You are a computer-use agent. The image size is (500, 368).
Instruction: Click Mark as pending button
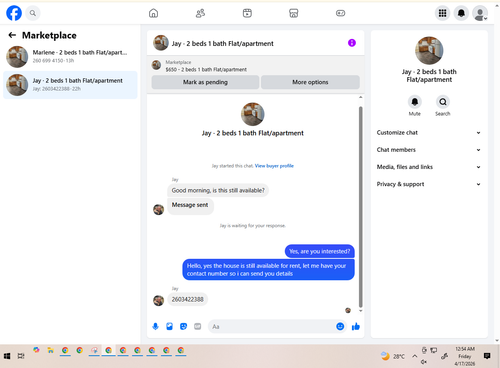pos(205,82)
